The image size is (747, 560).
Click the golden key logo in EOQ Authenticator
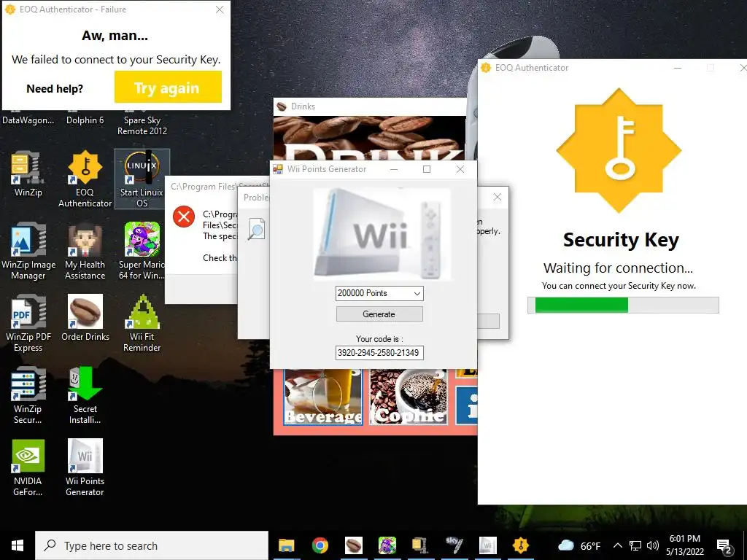click(x=619, y=150)
